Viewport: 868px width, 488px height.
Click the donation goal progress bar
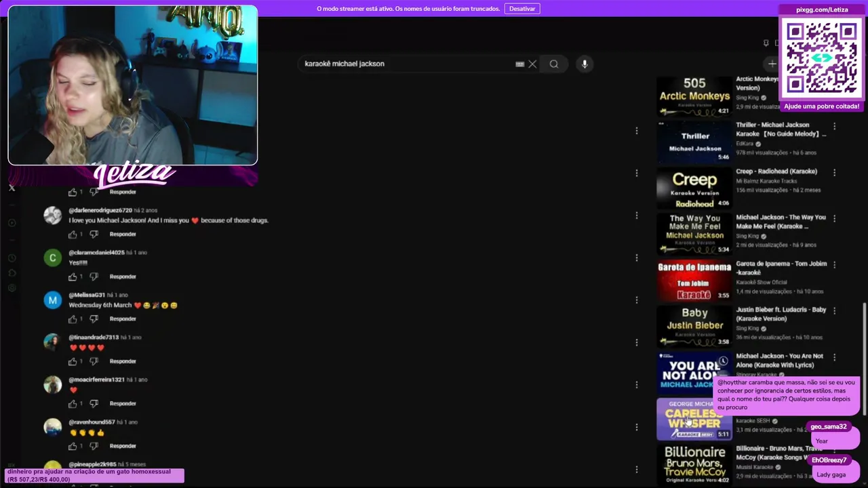[94, 475]
